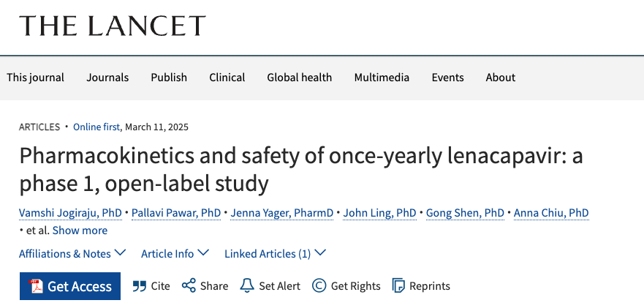Open author Vamshi Jogiraju, PhD
Viewport: 644px width, 303px height.
[70, 213]
